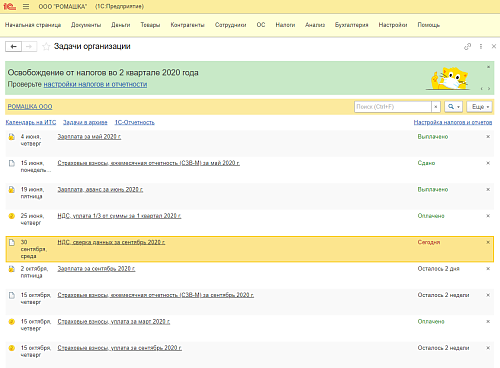The height and width of the screenshot is (368, 500).
Task: Open the magnifier search dropdown
Action: click(x=453, y=107)
